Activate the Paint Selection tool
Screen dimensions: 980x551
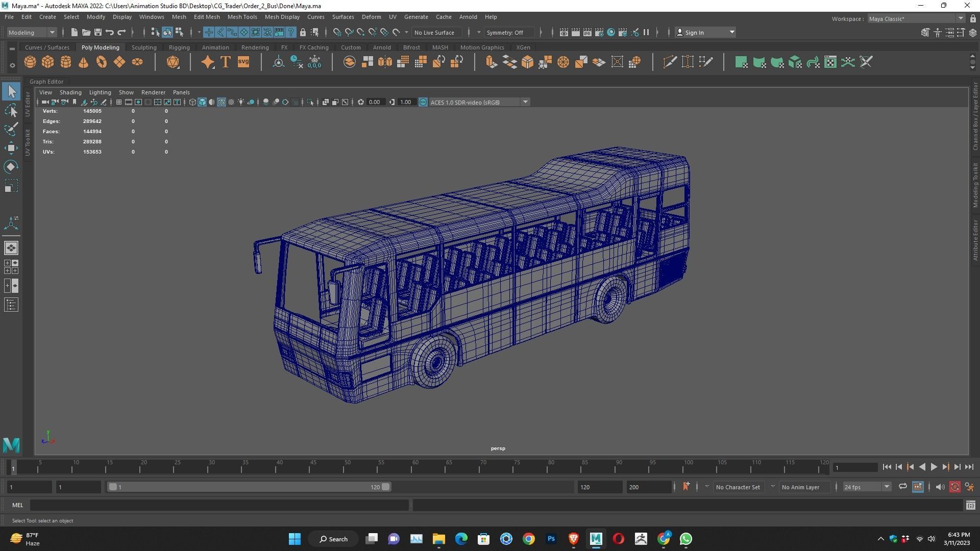[x=11, y=130]
